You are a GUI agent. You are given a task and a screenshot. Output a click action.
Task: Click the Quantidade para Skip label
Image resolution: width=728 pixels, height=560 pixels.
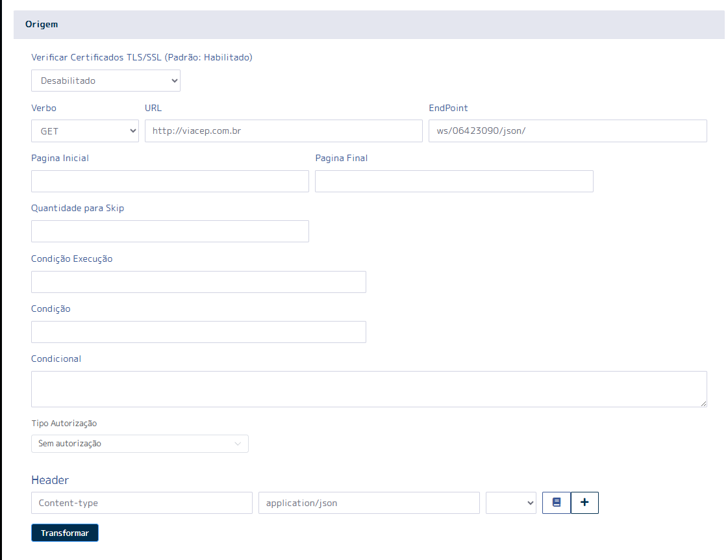coord(77,208)
